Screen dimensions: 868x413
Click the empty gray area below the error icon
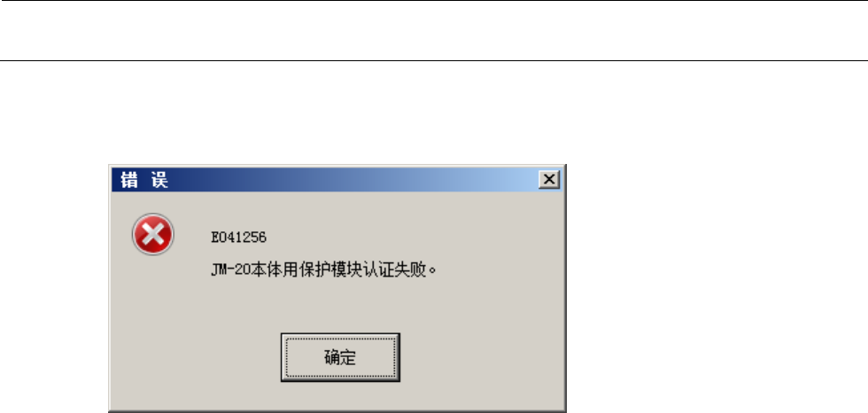click(x=152, y=321)
